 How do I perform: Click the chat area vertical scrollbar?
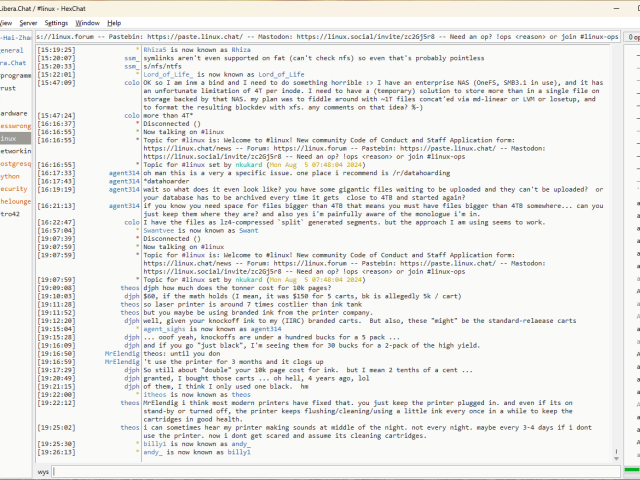click(617, 250)
